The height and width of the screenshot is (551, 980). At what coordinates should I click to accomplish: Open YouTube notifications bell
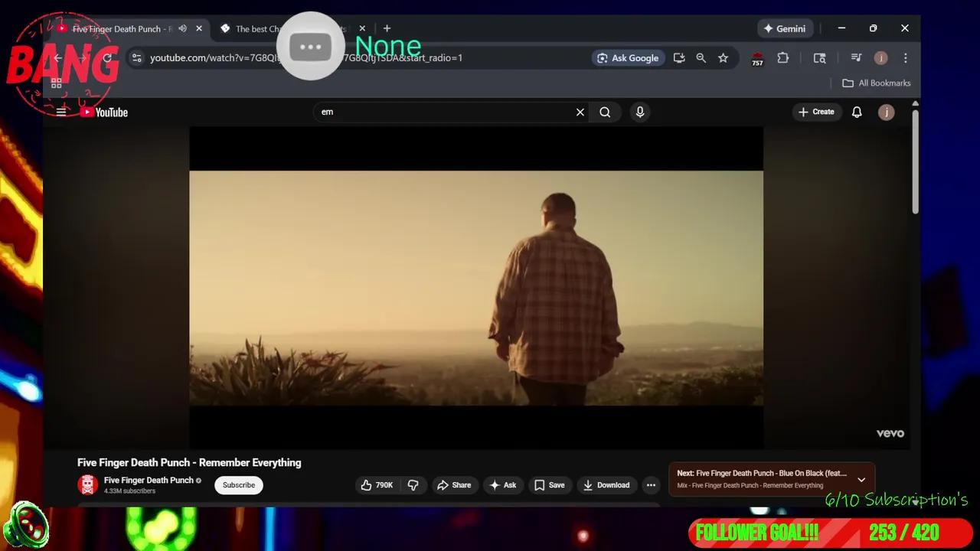[857, 112]
